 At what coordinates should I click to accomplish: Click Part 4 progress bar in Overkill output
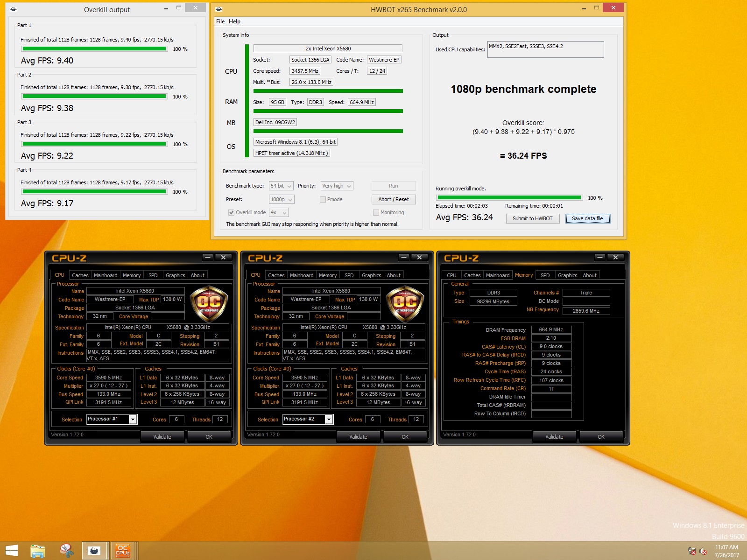pos(94,191)
